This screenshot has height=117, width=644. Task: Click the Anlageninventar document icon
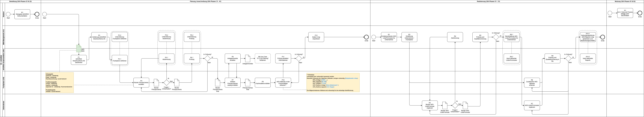click(248, 58)
